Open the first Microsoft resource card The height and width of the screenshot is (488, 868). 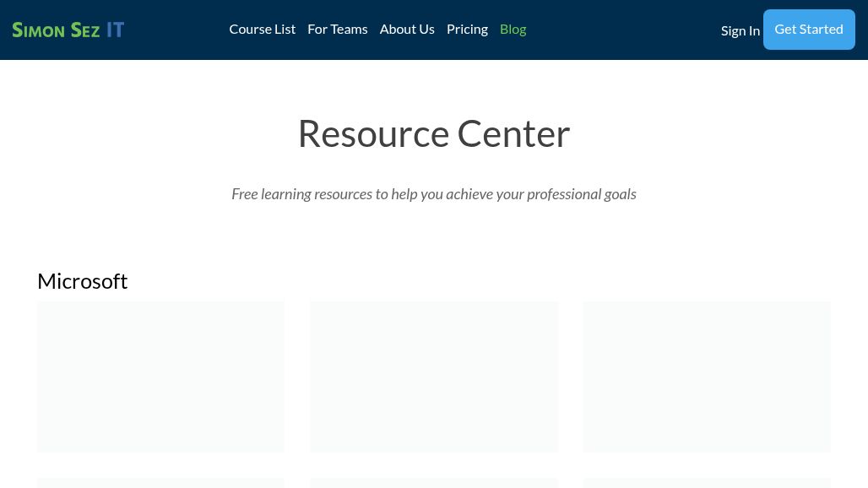(160, 377)
